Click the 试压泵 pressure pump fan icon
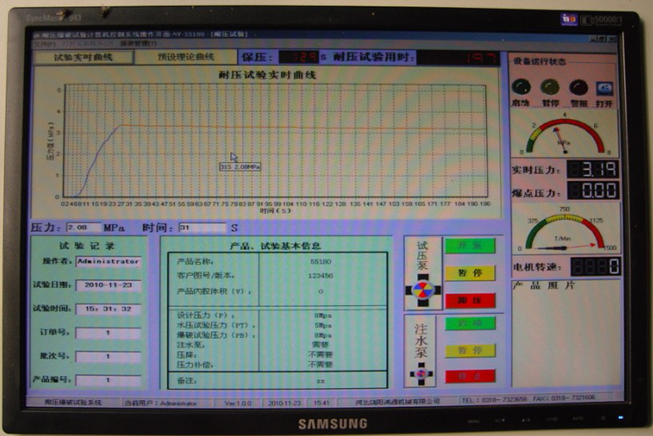The width and height of the screenshot is (653, 436). point(422,291)
